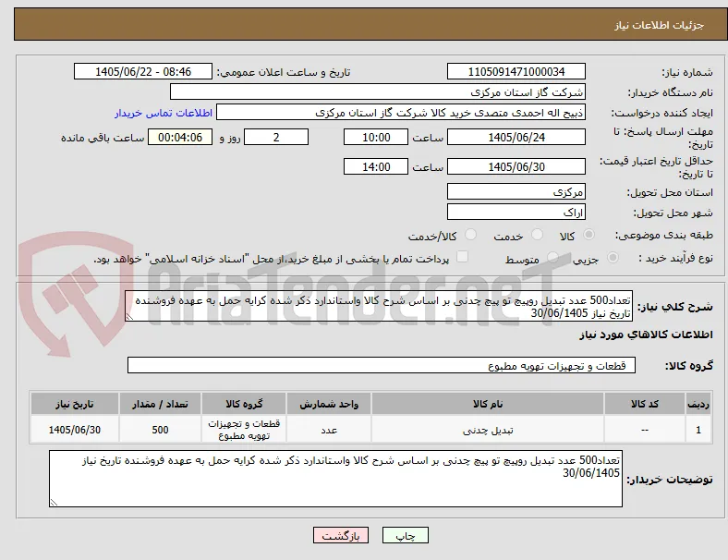Click the resize handle of توضیحات خریدار box

tap(54, 502)
